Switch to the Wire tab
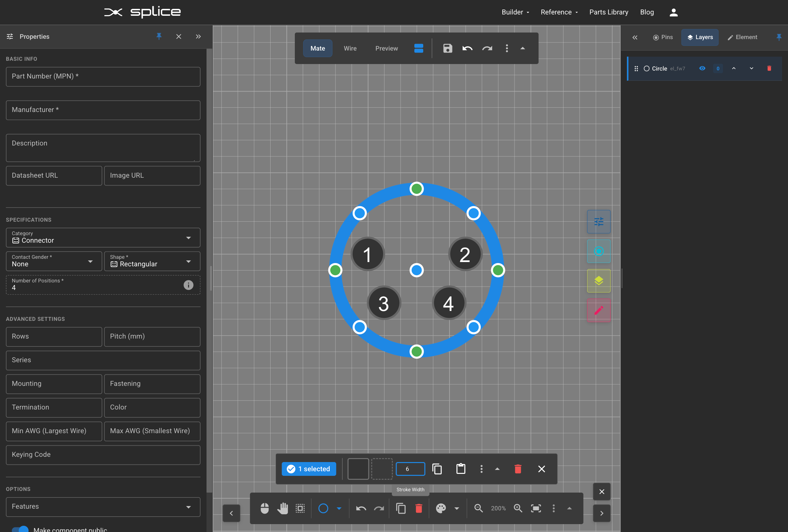 click(350, 49)
